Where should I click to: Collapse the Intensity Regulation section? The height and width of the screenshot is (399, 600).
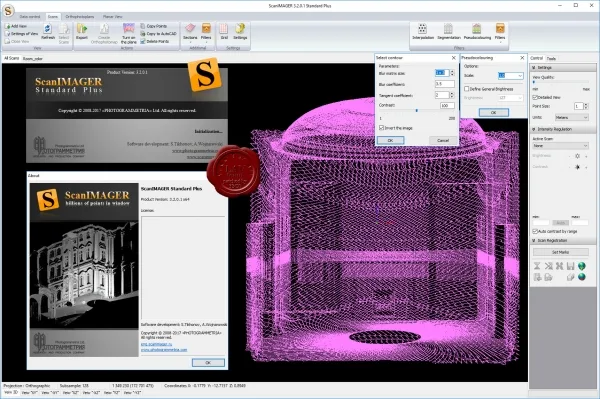click(x=534, y=129)
